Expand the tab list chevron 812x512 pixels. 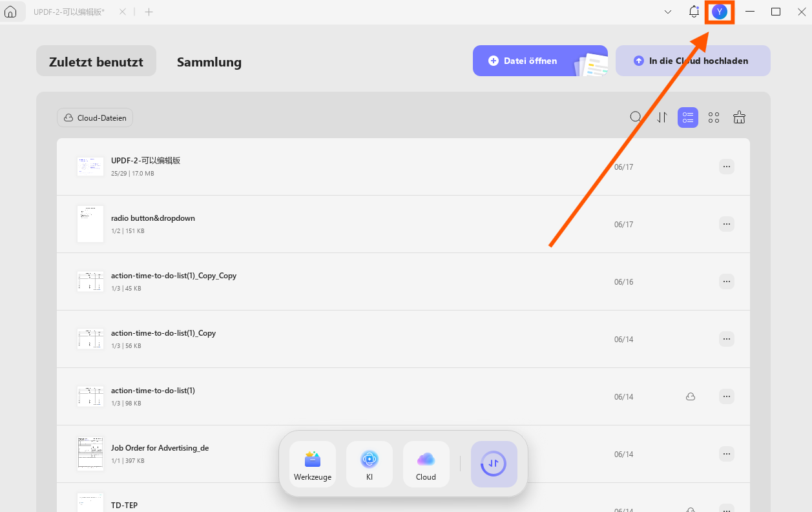[x=668, y=12]
